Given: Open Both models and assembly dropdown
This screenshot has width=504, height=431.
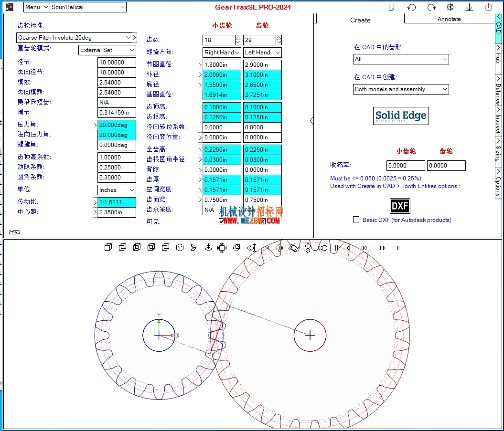Looking at the screenshot, I should [x=401, y=89].
